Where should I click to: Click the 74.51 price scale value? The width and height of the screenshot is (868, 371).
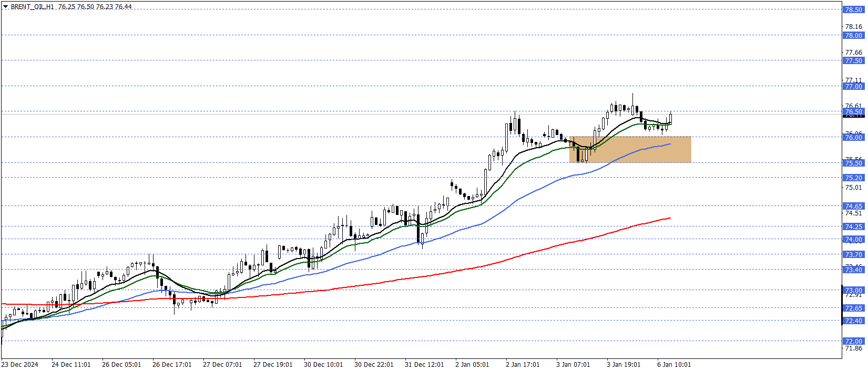point(853,213)
